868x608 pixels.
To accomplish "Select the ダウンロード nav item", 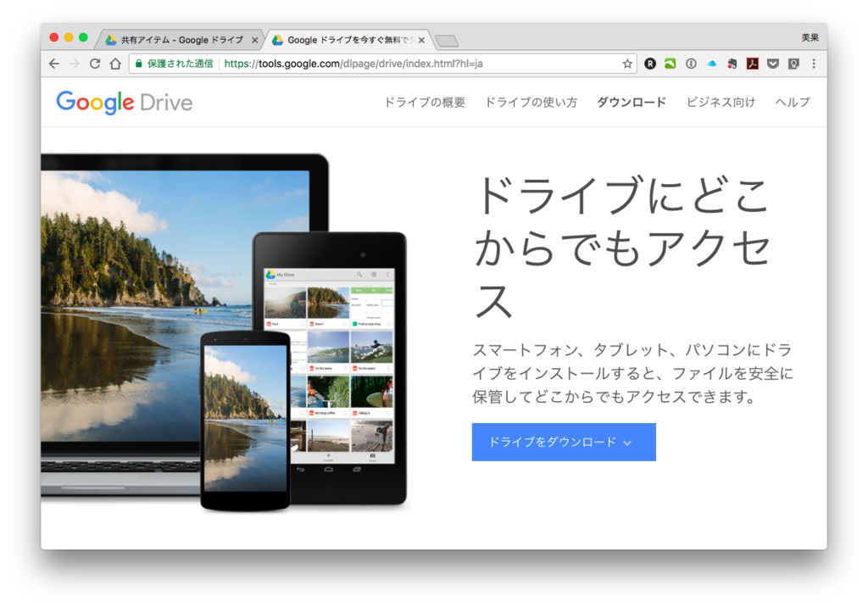I will (632, 102).
